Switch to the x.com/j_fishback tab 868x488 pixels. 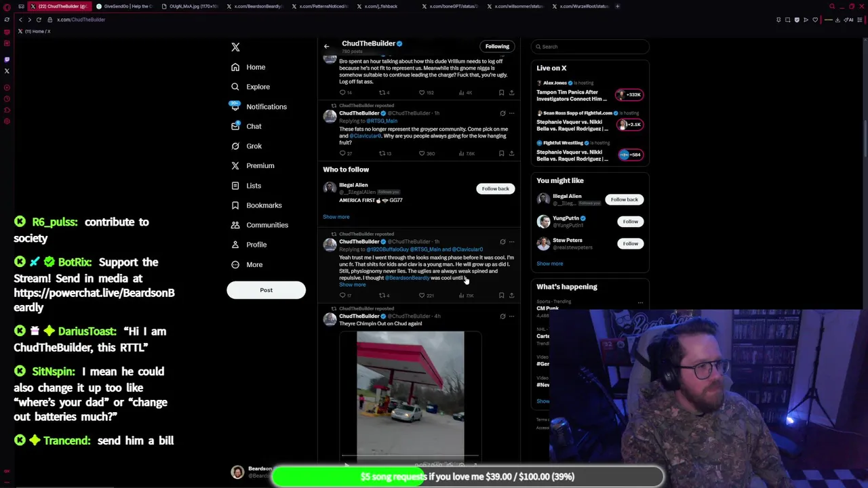385,6
